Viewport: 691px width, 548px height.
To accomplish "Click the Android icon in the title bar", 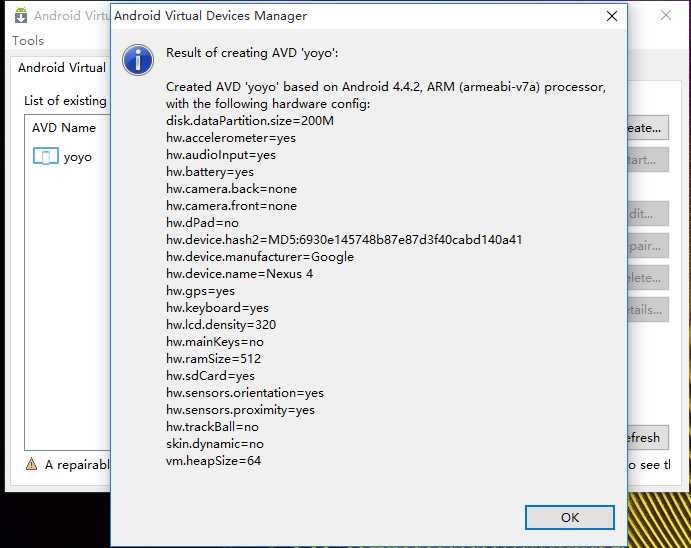I will [21, 16].
